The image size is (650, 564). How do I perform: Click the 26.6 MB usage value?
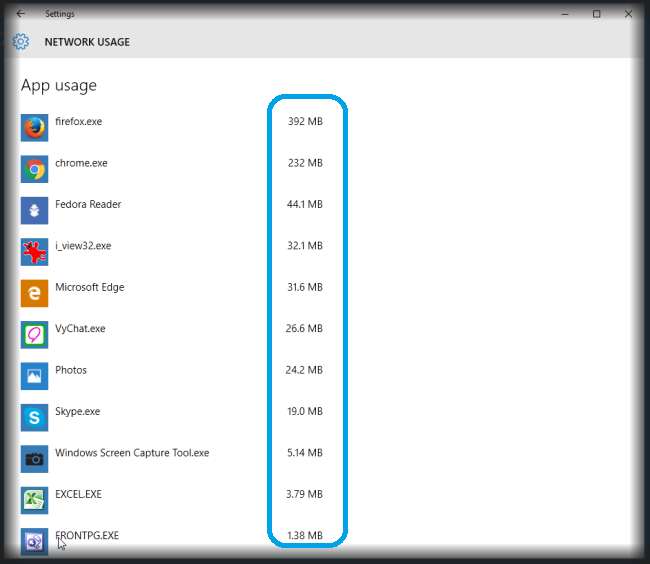pos(304,329)
